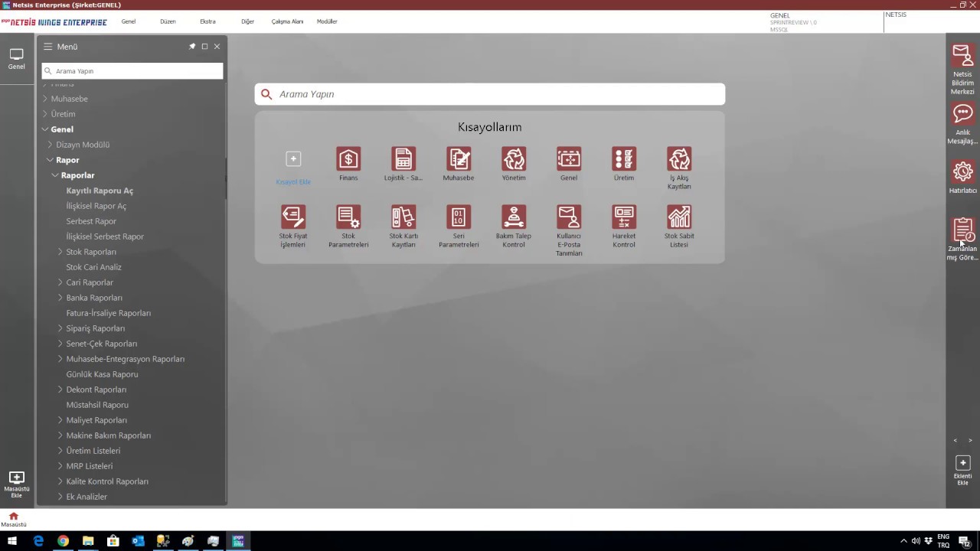Viewport: 980px width, 551px height.
Task: Open Chrome from the Windows taskbar
Action: [x=63, y=541]
